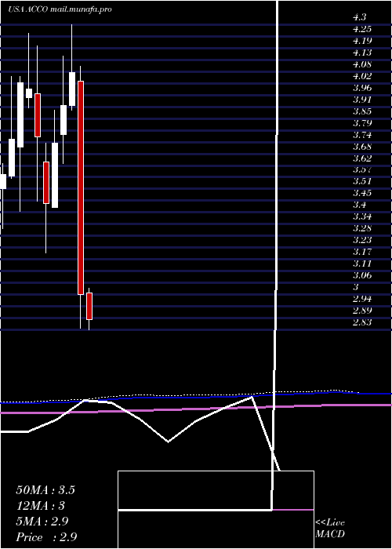Select the 2.94 price axis label

click(362, 299)
